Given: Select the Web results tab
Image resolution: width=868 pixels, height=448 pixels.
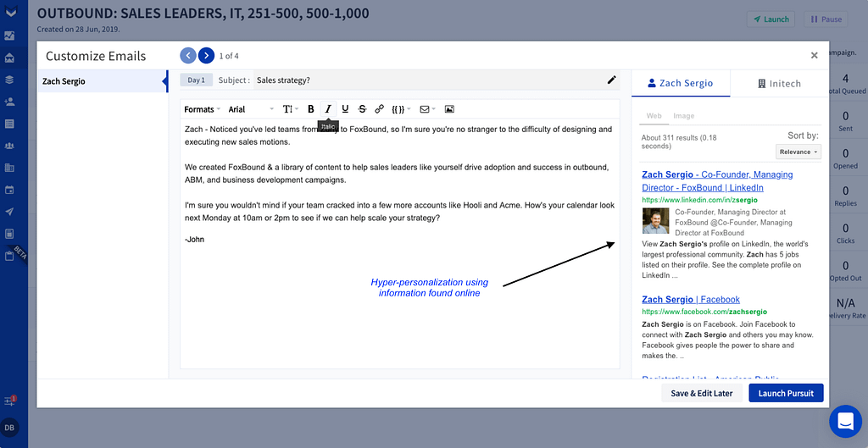Looking at the screenshot, I should pyautogui.click(x=654, y=116).
